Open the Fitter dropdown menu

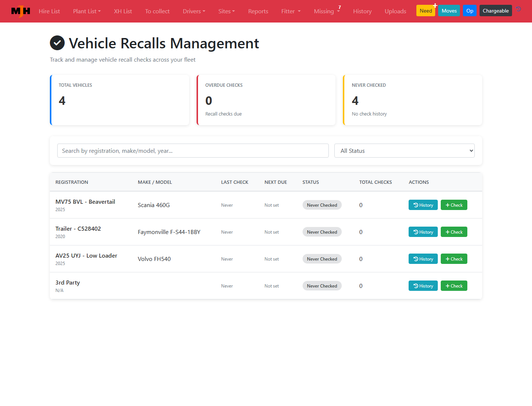[x=291, y=11]
